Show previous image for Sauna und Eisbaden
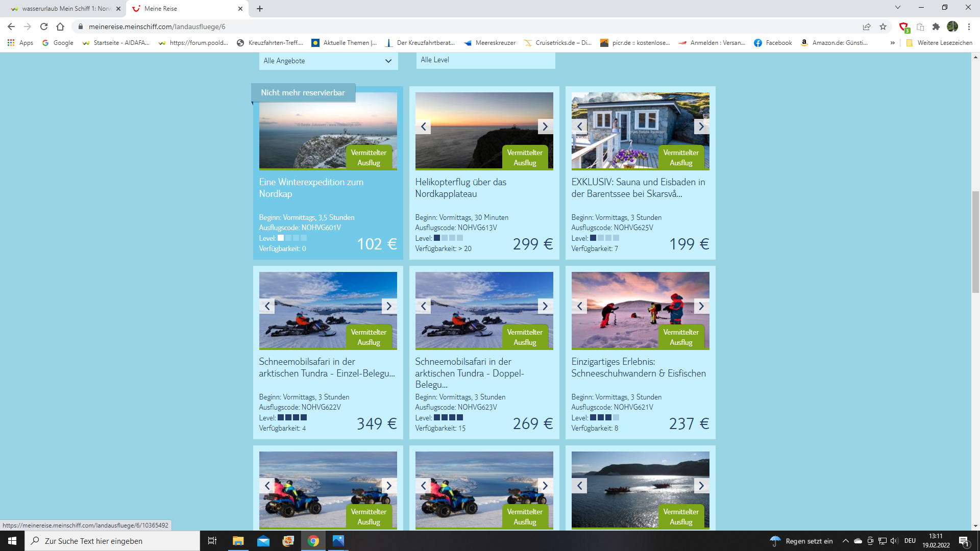980x551 pixels. pyautogui.click(x=579, y=127)
